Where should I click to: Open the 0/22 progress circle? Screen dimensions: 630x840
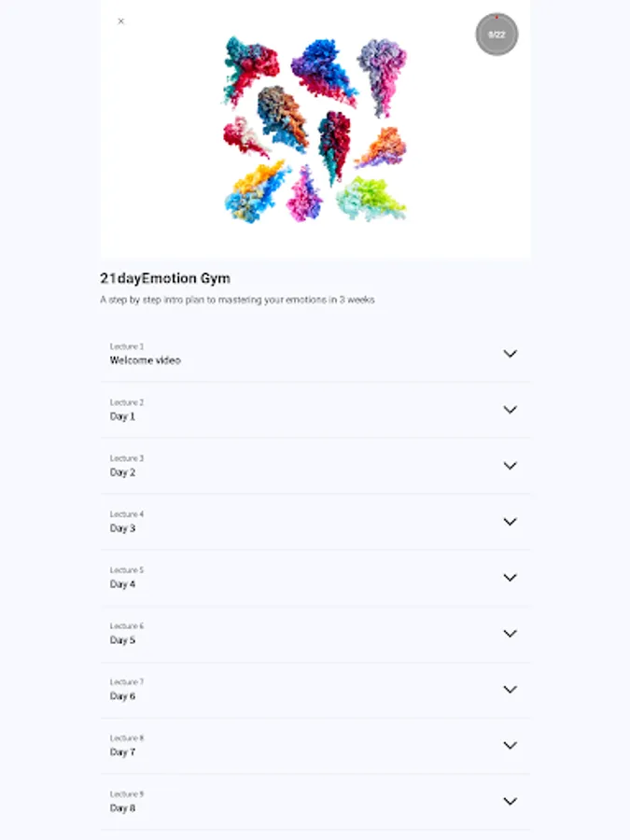497,35
